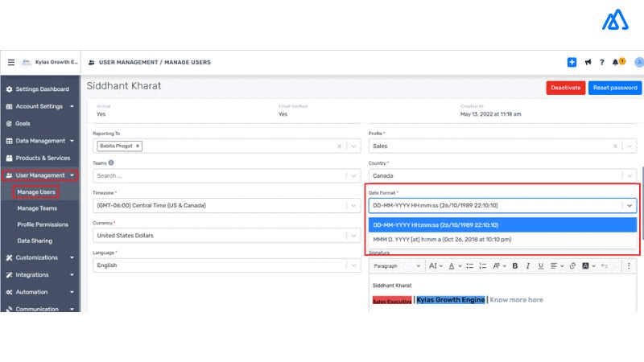Click the red Deactivate button
The width and height of the screenshot is (644, 362).
[565, 88]
